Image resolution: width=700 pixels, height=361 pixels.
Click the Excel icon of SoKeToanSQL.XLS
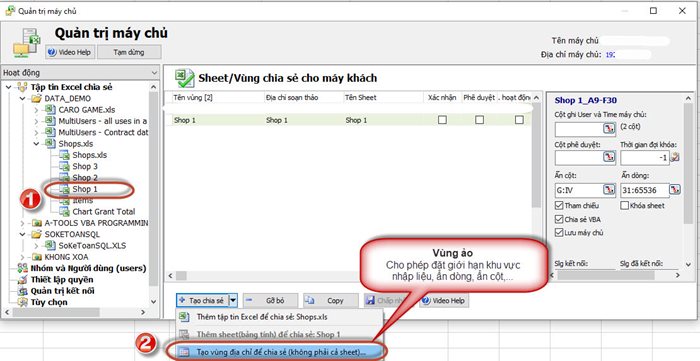[50, 245]
